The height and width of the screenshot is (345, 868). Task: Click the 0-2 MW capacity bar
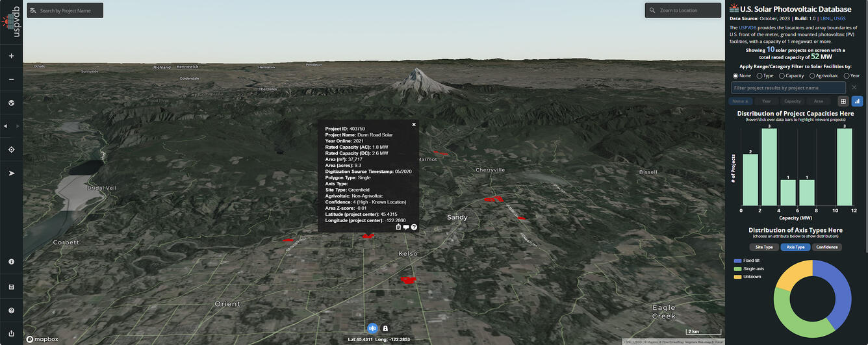(750, 180)
